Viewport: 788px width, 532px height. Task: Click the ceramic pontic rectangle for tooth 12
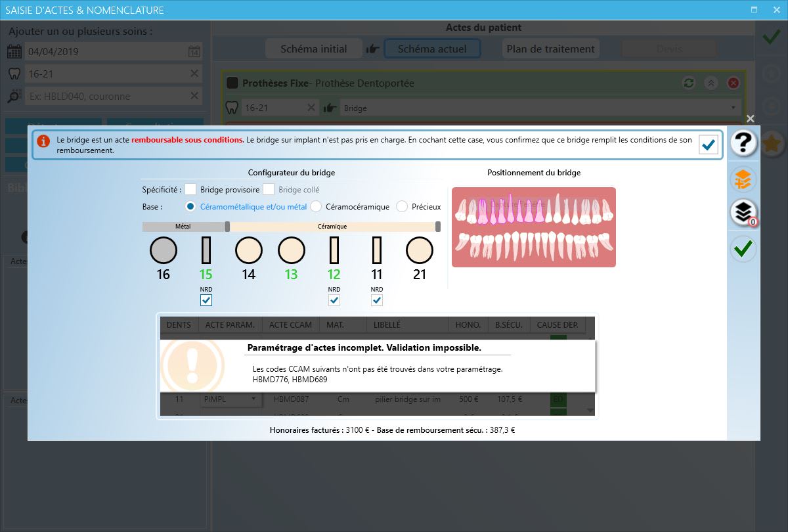click(x=334, y=250)
